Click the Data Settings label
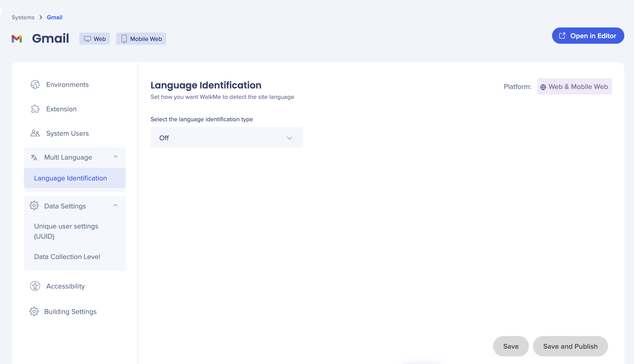This screenshot has width=634, height=364. point(65,206)
